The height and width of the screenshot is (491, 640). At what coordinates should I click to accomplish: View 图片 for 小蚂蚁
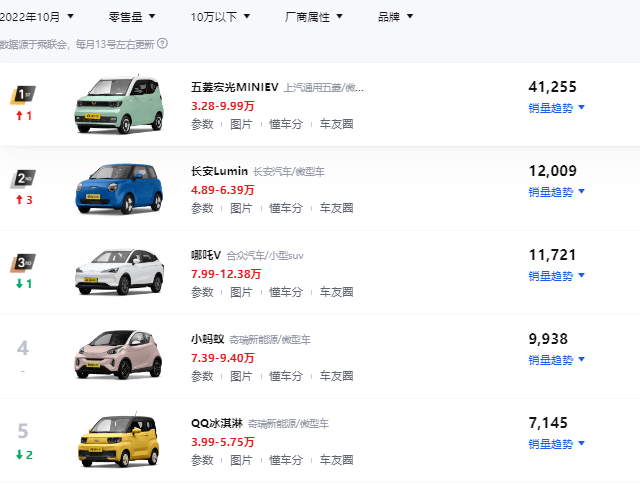click(x=241, y=376)
